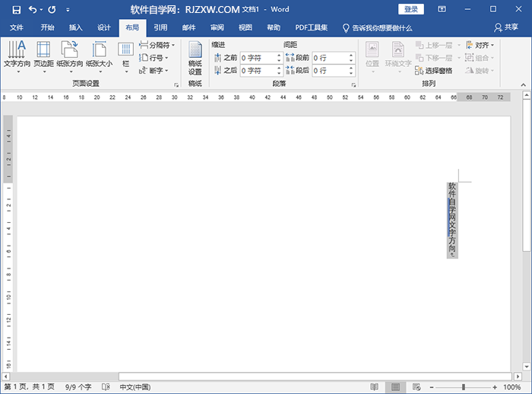
Task: Open 页面设置 dialog launcher
Action: (176, 85)
